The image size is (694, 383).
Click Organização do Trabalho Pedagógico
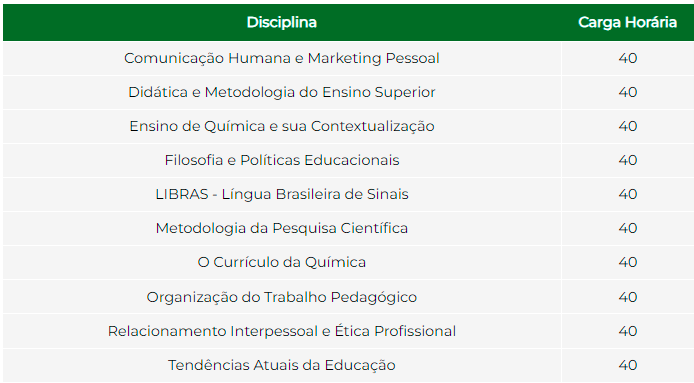(x=281, y=297)
